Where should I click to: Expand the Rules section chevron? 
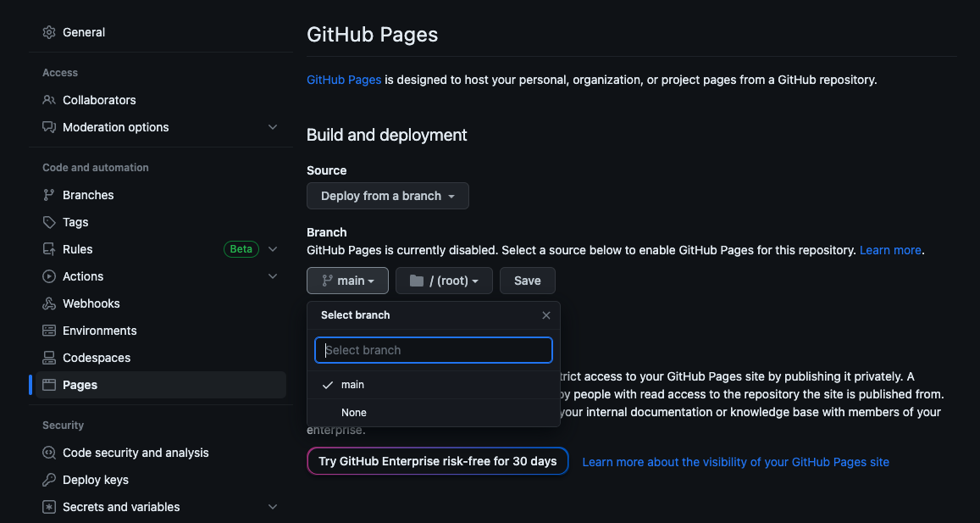tap(273, 249)
